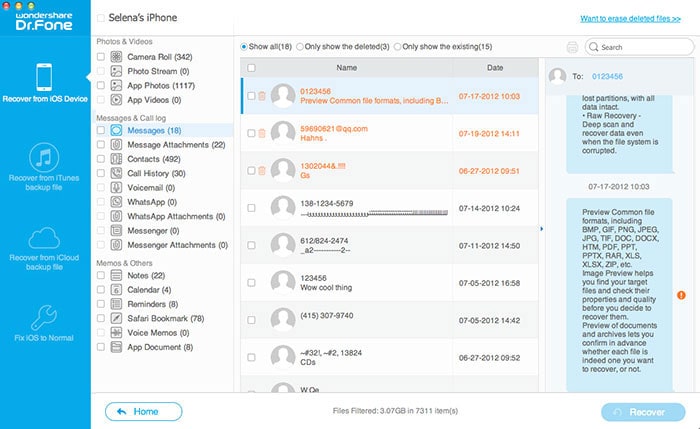
Task: Click the Contacts book icon
Action: coord(116,159)
